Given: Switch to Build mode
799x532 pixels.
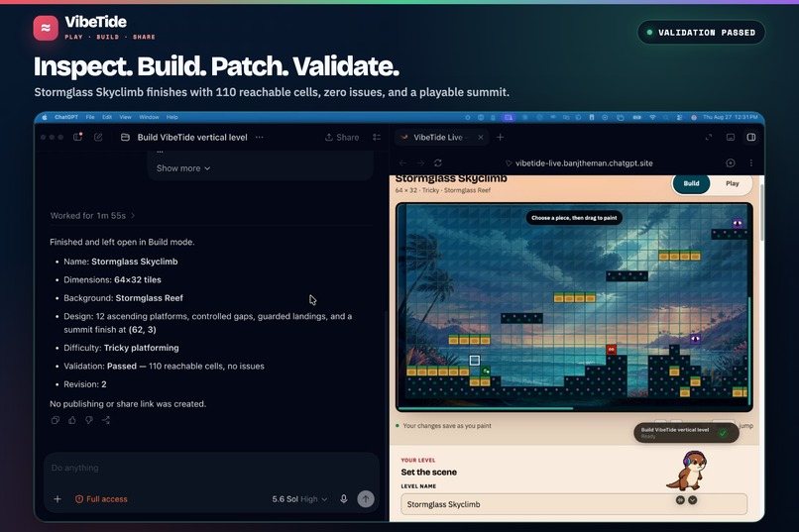Looking at the screenshot, I should 692,183.
